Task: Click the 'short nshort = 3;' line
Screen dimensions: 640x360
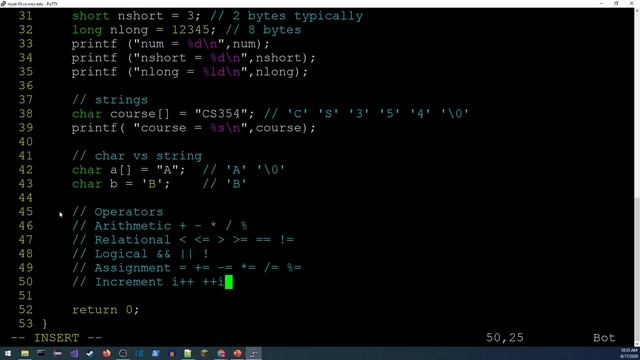Action: click(217, 16)
